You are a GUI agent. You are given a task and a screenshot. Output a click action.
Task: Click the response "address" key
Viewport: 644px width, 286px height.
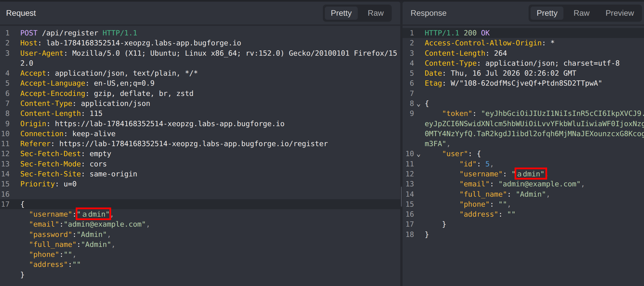tap(479, 214)
